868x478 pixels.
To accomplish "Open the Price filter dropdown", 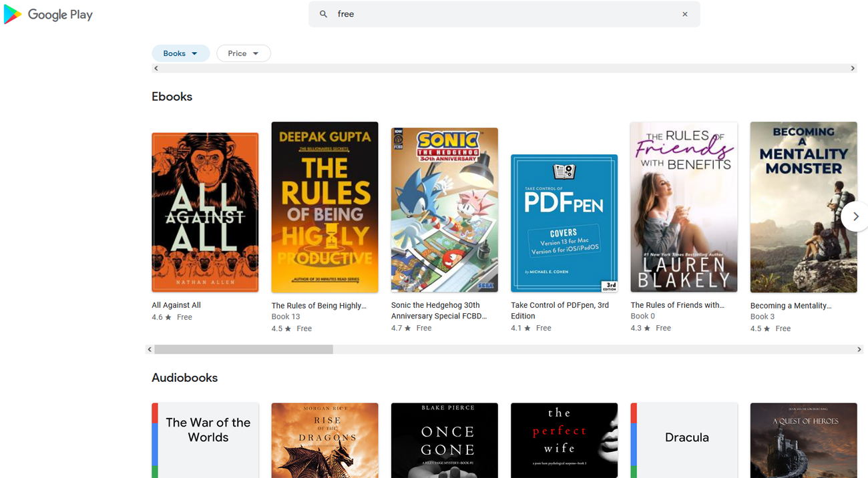I will tap(243, 53).
